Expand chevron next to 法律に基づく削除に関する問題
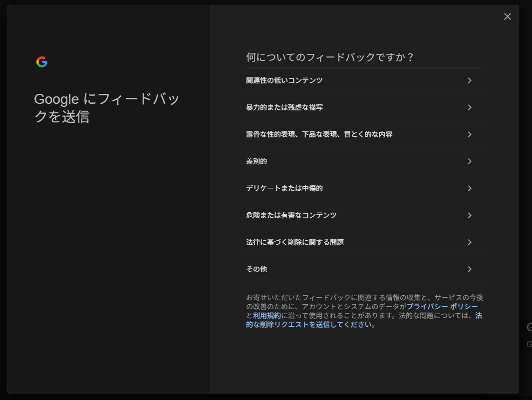532x400 pixels. pos(470,242)
